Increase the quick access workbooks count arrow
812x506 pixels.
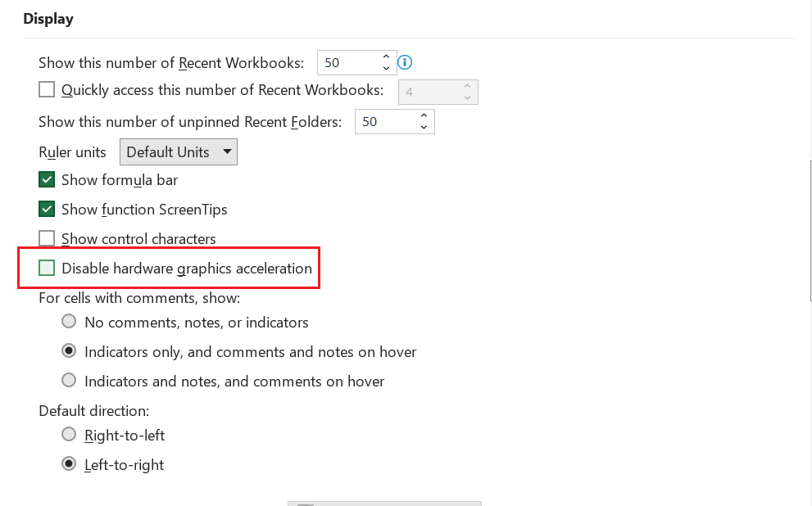pos(467,86)
